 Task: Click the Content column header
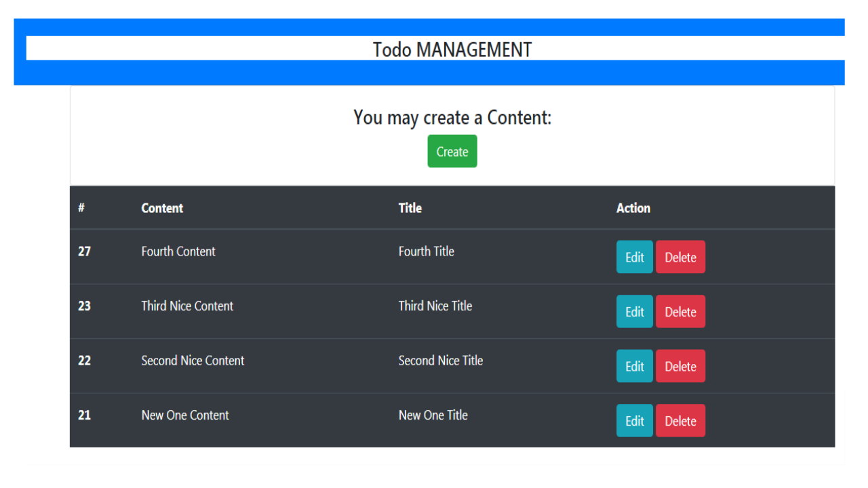(162, 208)
